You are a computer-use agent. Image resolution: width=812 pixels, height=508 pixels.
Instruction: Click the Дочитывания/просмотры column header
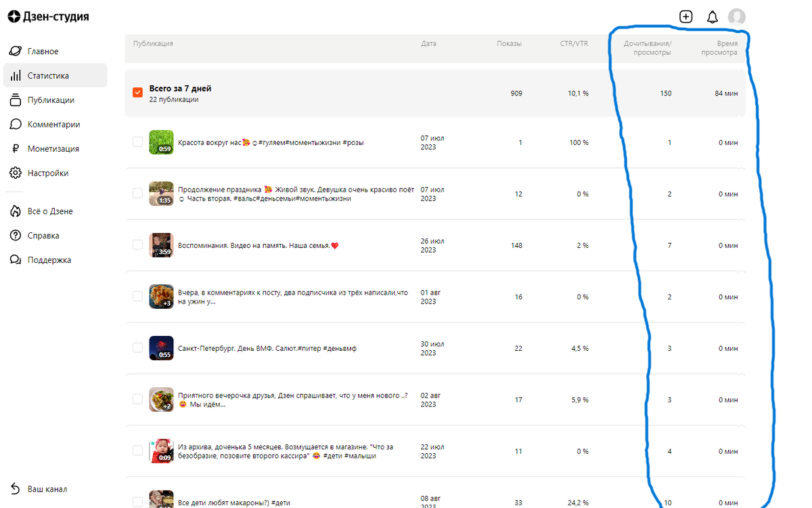(x=648, y=48)
